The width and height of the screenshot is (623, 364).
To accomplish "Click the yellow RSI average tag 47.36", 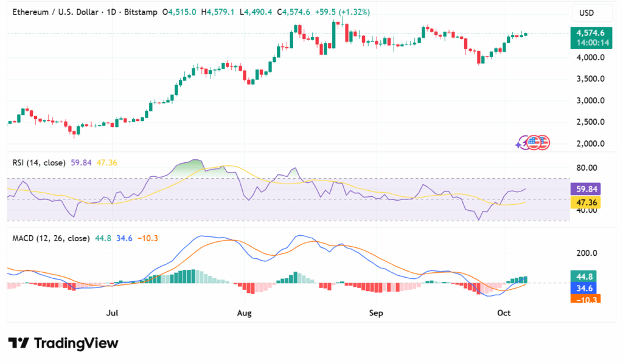I will coord(586,202).
